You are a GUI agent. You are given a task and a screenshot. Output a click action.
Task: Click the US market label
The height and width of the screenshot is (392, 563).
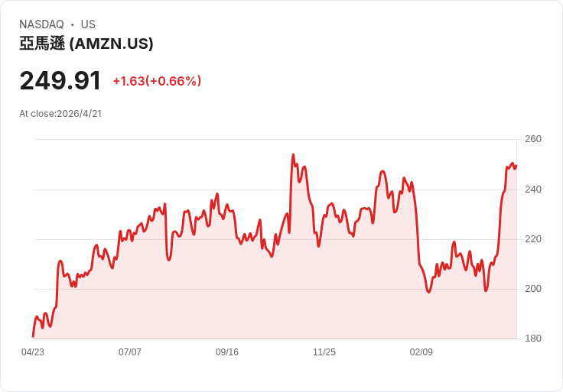(x=88, y=24)
